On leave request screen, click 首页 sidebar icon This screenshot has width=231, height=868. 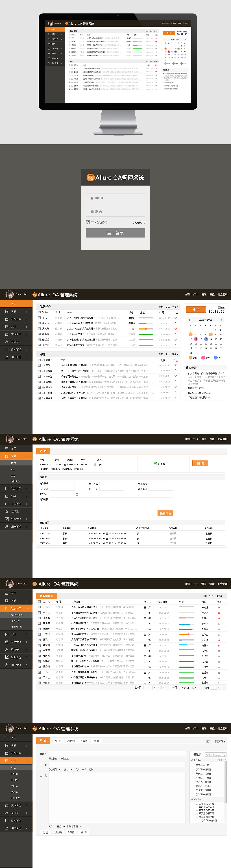[x=7, y=448]
